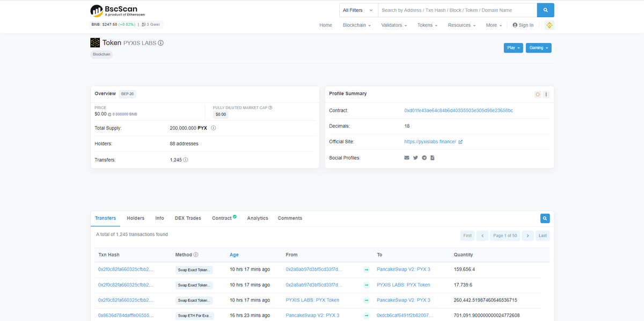644x321 pixels.
Task: Open the pyxislabs.finance official site link
Action: 430,142
